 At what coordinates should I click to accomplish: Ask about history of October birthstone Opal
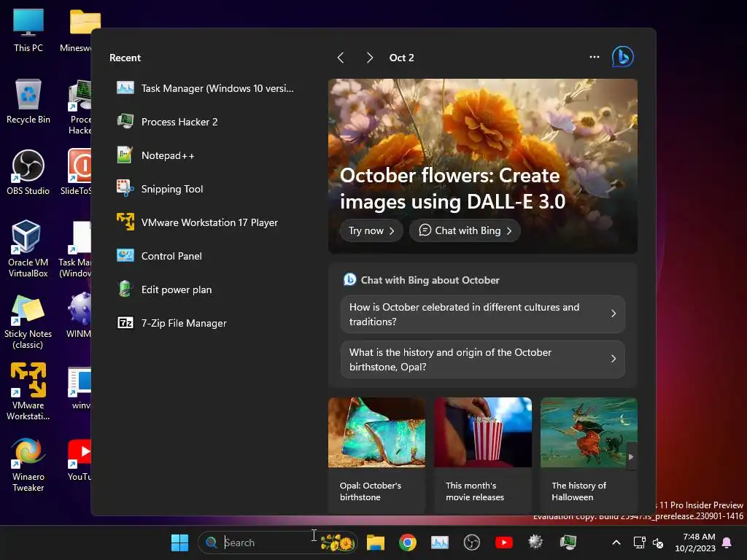click(483, 359)
